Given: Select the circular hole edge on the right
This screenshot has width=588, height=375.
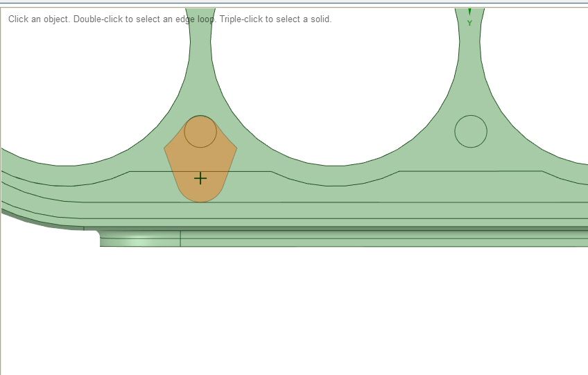Looking at the screenshot, I should tap(471, 131).
